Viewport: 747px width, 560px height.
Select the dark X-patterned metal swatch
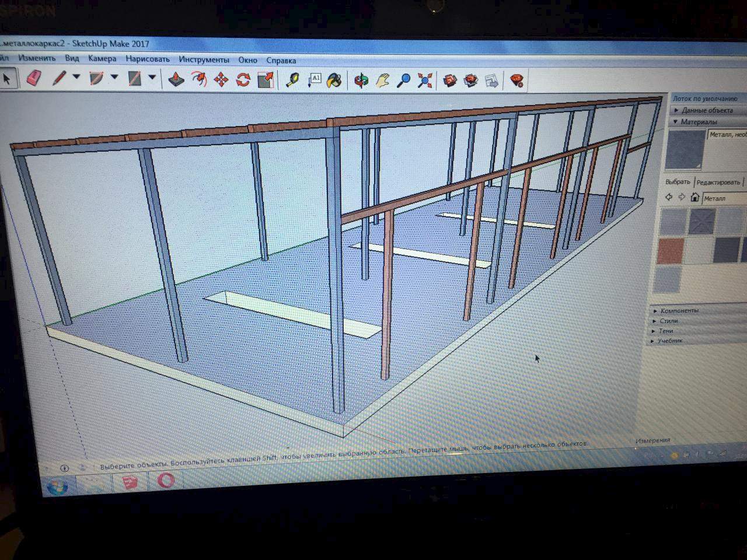pos(702,222)
